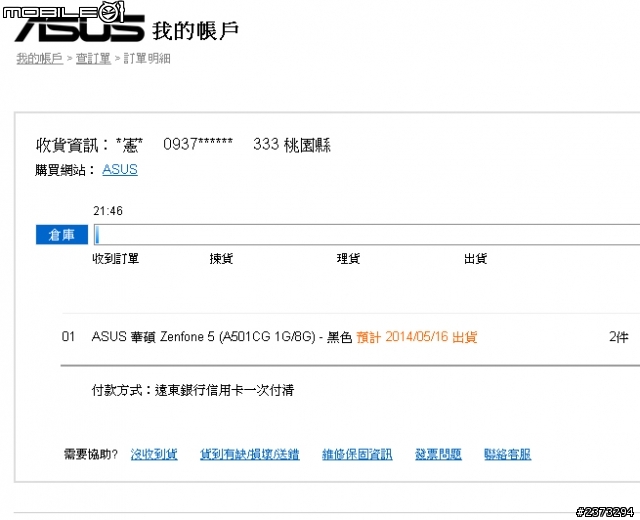640x520 pixels.
Task: Click the 2件 quantity text
Action: 619,337
